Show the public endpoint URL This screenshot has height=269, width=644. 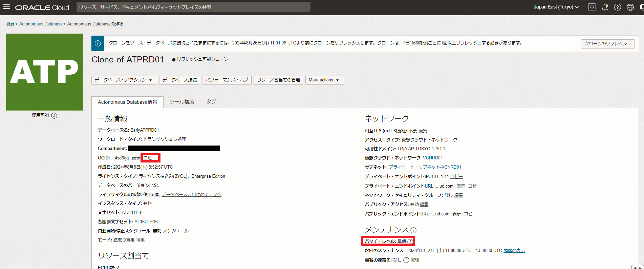pyautogui.click(x=456, y=214)
